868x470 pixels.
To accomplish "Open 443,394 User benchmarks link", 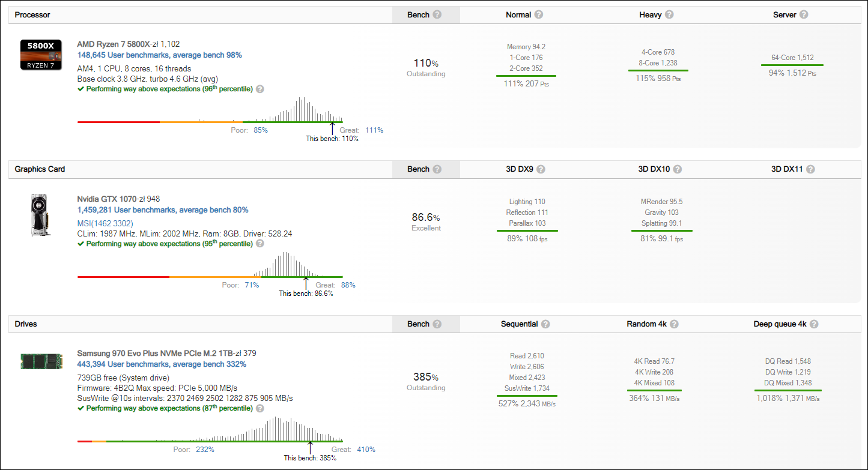I will pos(162,364).
